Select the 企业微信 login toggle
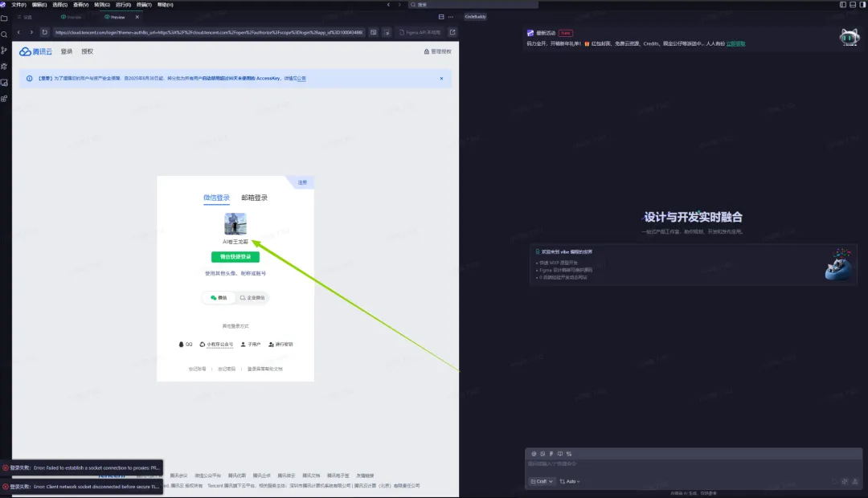 252,298
